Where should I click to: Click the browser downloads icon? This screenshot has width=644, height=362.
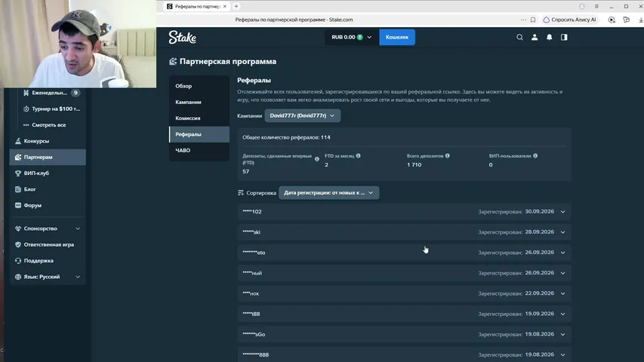tap(641, 20)
